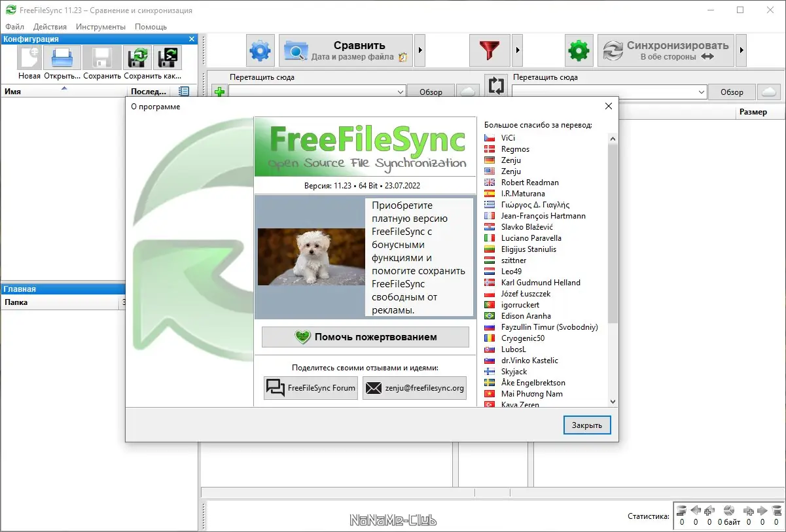Click the Статистика label in status bar
Image resolution: width=786 pixels, height=532 pixels.
pos(648,517)
